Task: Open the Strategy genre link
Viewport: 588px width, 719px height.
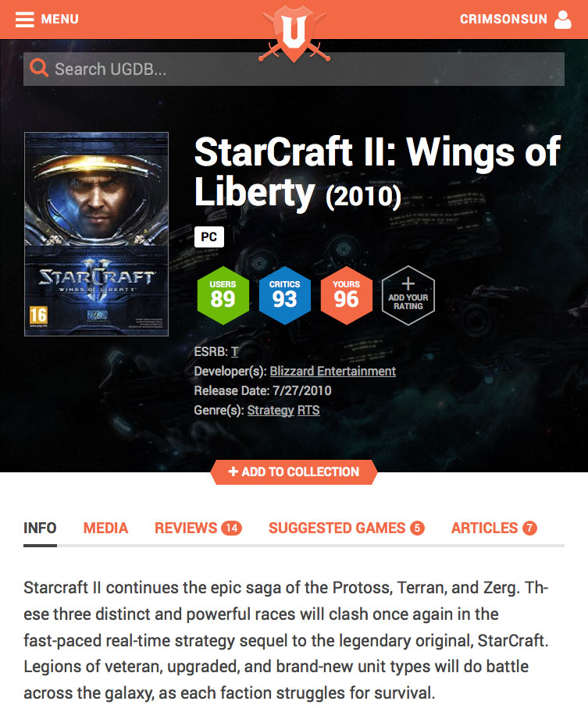Action: point(271,410)
